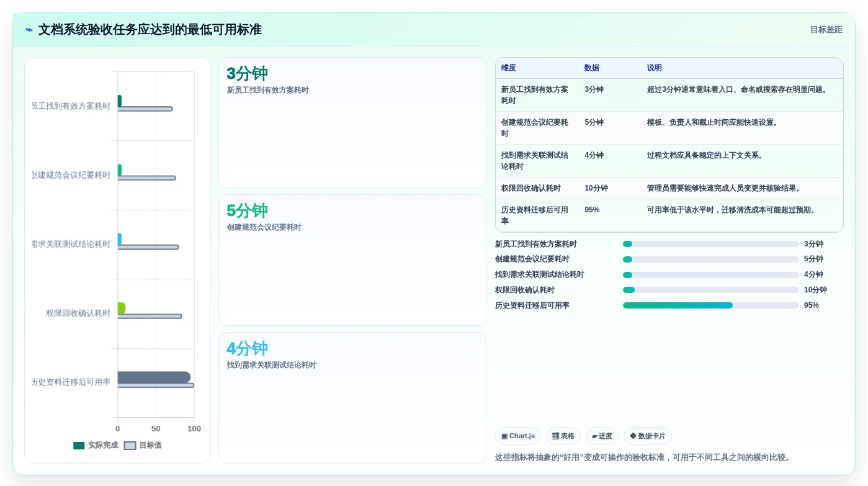Viewport: 868px width, 486px height.
Task: Toggle the 目标值 legend swatch
Action: coord(130,446)
